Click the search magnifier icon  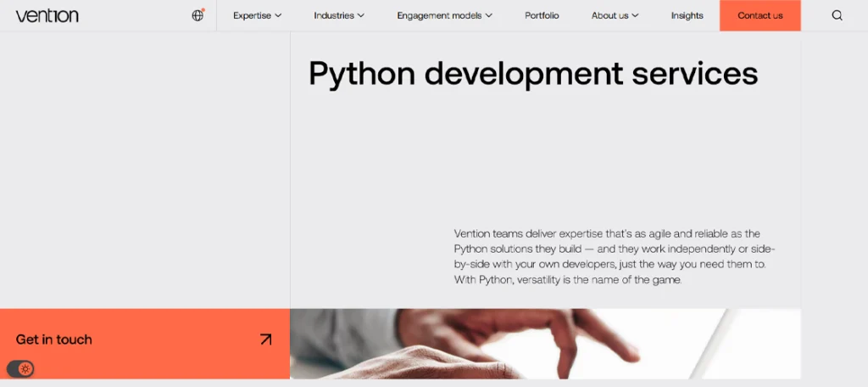[837, 15]
